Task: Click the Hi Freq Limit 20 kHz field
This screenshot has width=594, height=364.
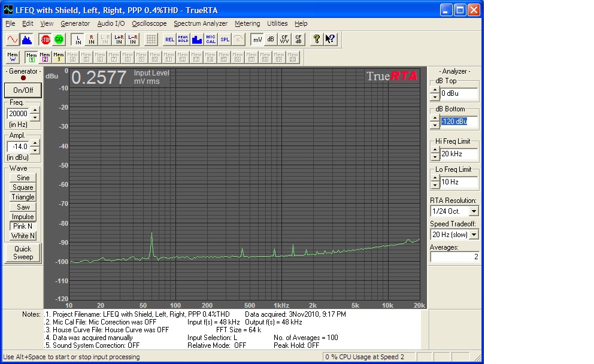Action: pos(459,154)
